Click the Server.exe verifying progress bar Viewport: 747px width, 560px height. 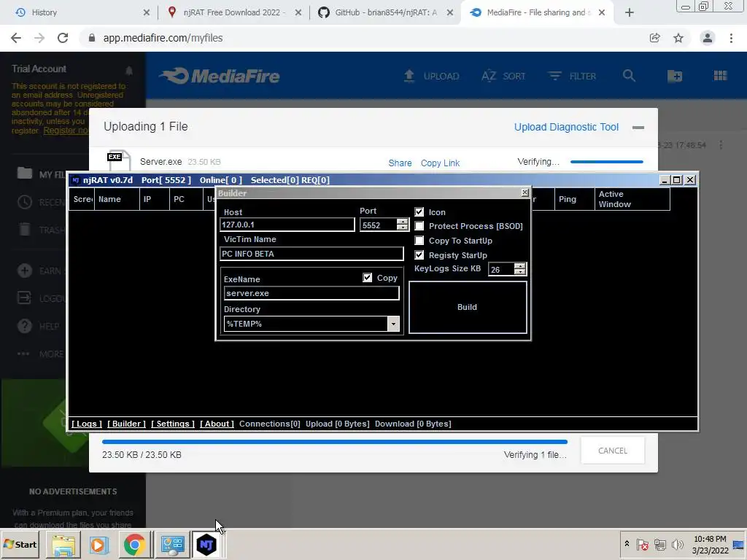coord(606,162)
